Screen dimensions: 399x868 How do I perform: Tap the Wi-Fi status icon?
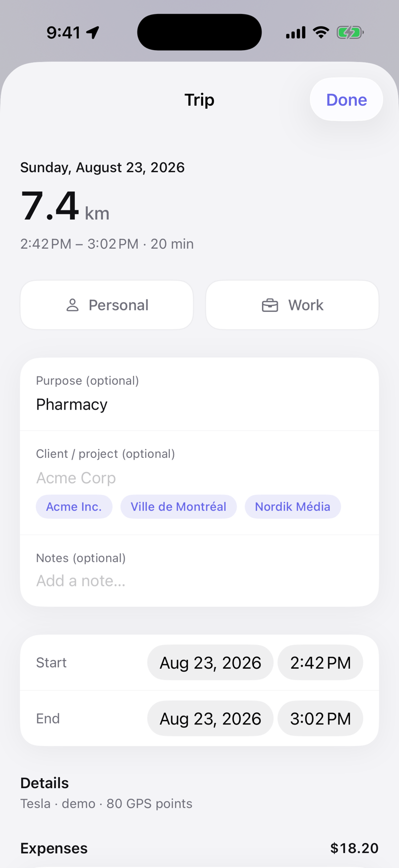pos(321,33)
